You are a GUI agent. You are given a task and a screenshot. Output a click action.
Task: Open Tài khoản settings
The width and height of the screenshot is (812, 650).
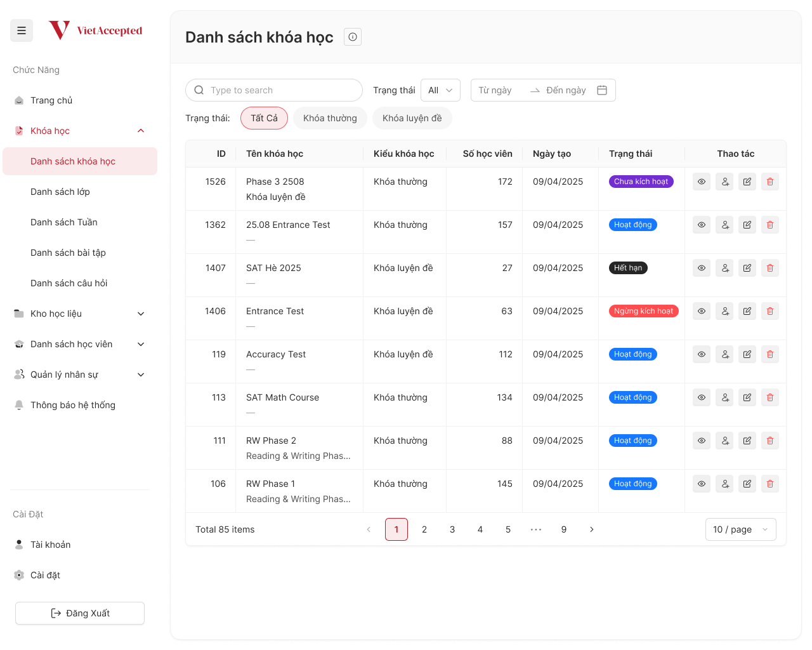pyautogui.click(x=80, y=545)
